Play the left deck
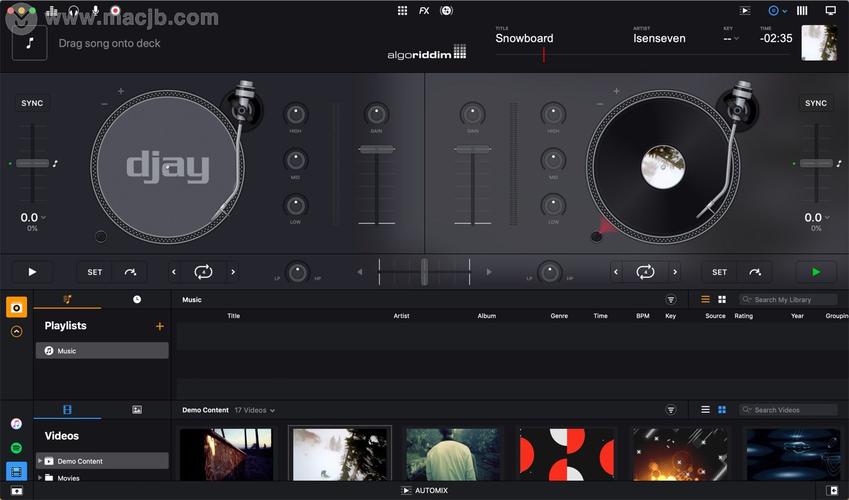The image size is (849, 500). click(32, 272)
